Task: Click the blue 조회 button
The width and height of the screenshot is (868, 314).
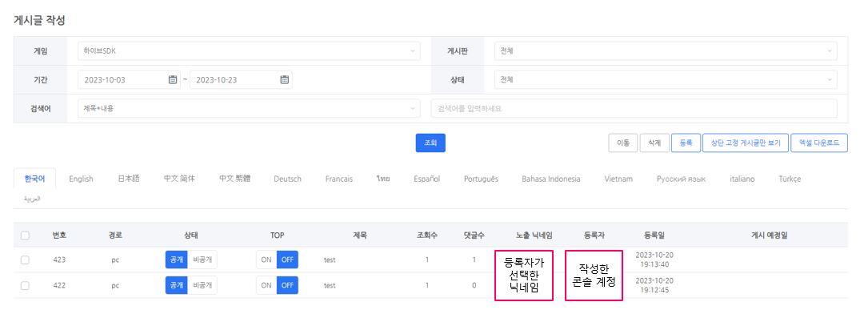Action: [430, 143]
